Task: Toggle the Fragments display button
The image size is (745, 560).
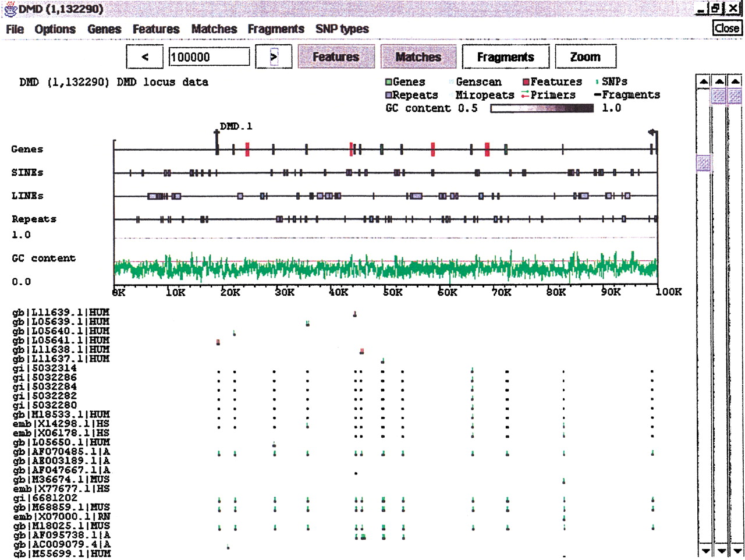Action: coord(505,57)
